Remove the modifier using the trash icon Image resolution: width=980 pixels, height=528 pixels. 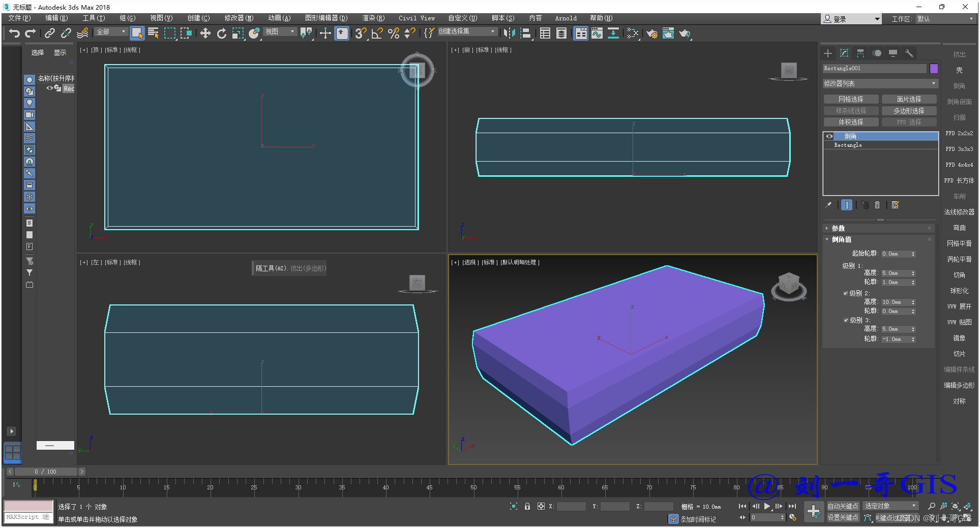click(x=877, y=205)
